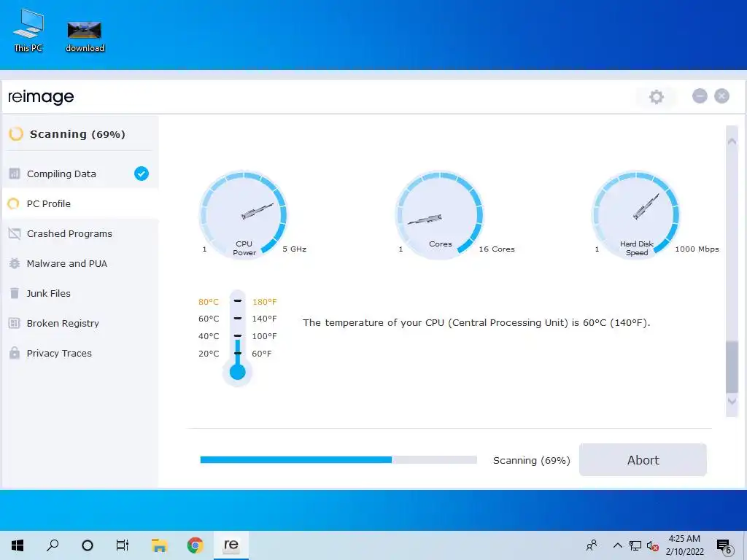
Task: Click the blue checkmark beside Compiling Data
Action: pos(142,174)
